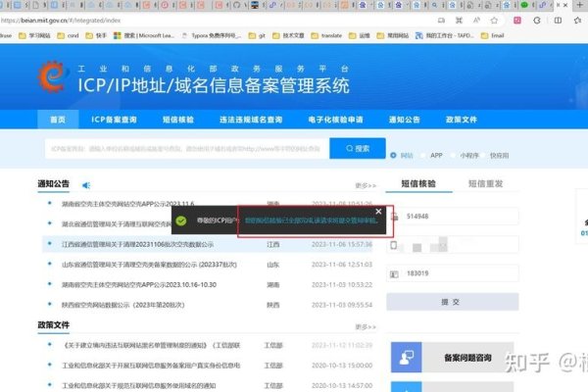Close the black notification popup
The width and height of the screenshot is (588, 392).
pyautogui.click(x=378, y=212)
